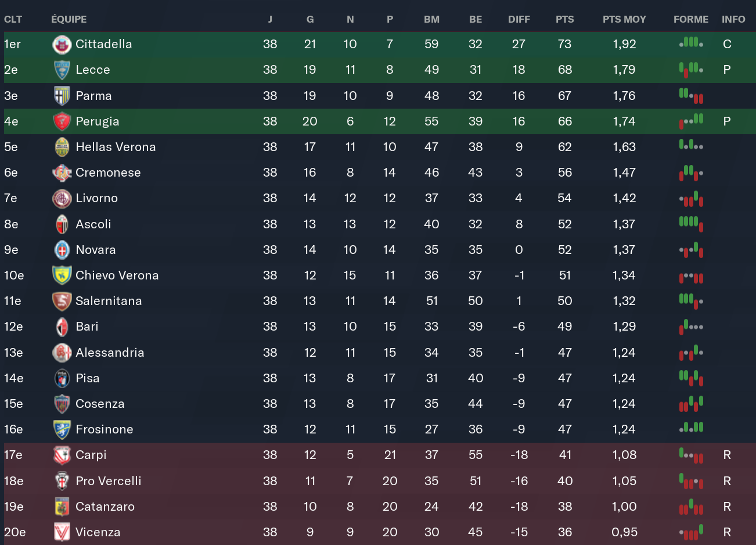
Task: Open the Livorno team name link
Action: 96,198
